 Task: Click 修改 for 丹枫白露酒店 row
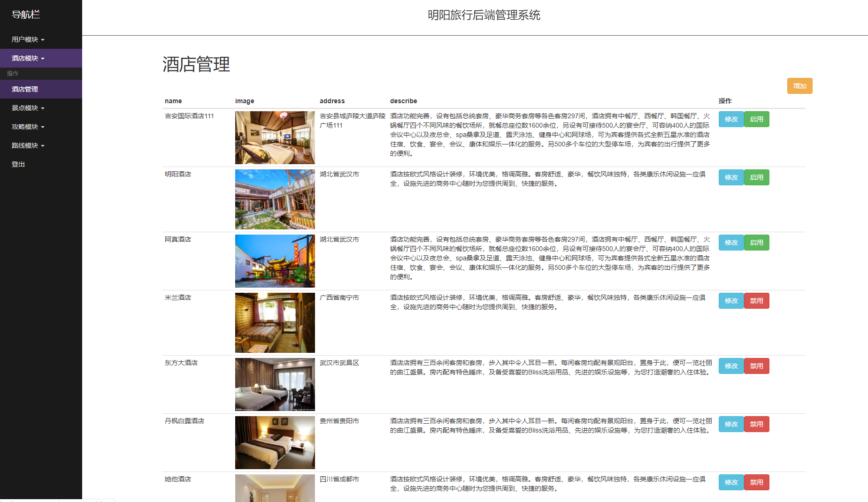pos(731,424)
